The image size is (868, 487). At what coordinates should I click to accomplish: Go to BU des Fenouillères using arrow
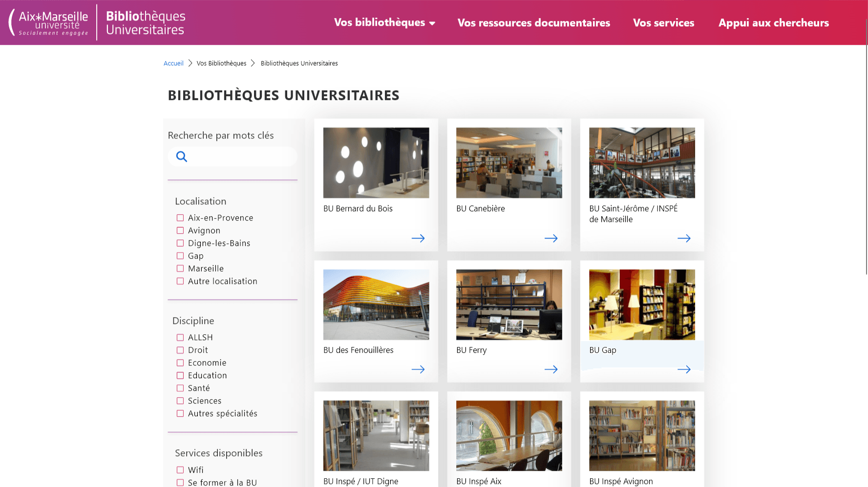click(x=418, y=369)
